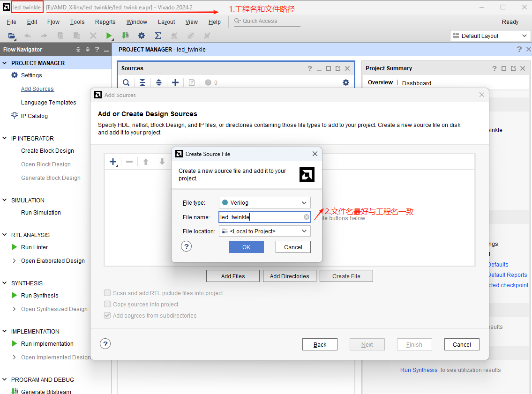Viewport: 532px width, 394px height.
Task: Click Project Summary help question mark
Action: [x=495, y=68]
